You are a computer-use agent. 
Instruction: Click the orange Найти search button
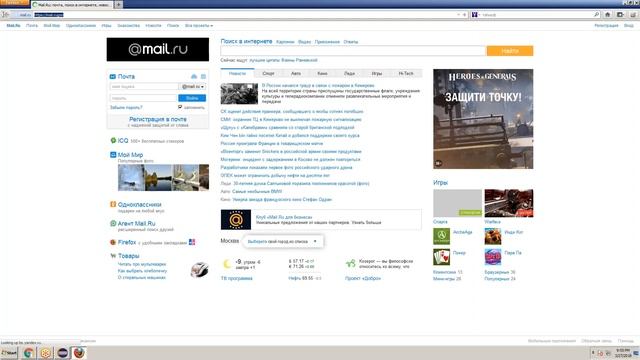(510, 51)
